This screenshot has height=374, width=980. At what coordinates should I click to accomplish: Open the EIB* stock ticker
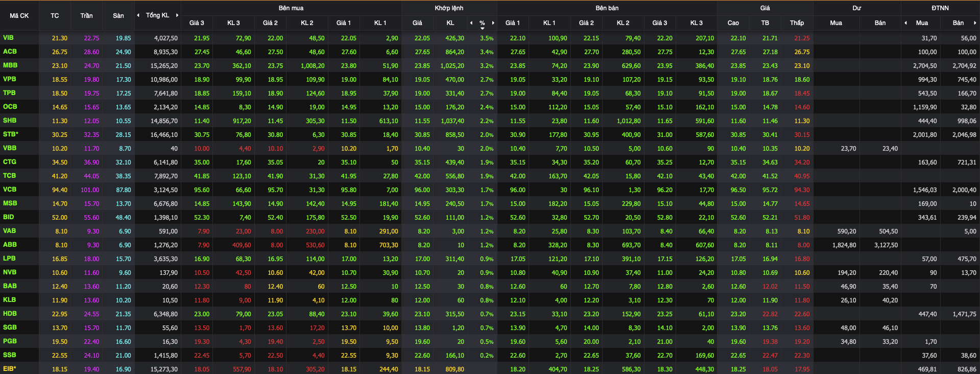pyautogui.click(x=10, y=369)
